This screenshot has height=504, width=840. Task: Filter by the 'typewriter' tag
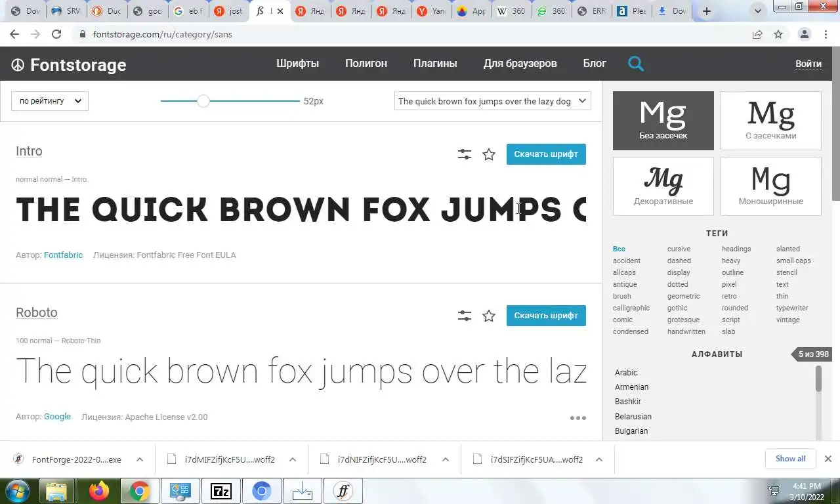792,308
